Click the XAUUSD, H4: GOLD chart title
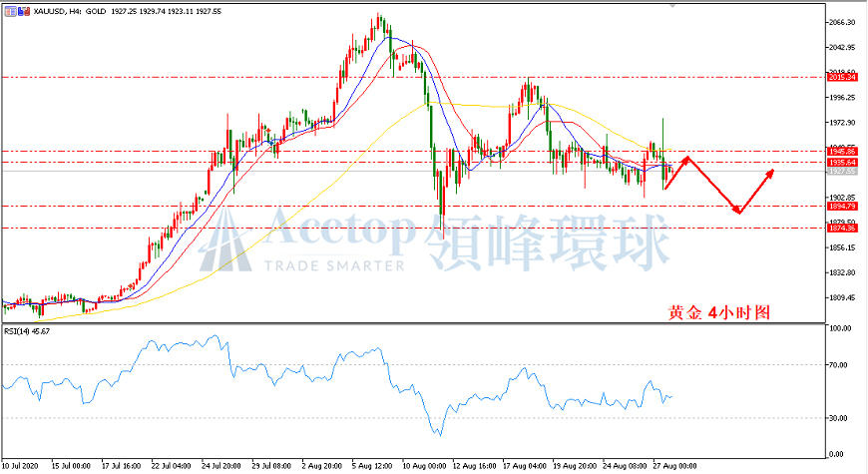Viewport: 868px width, 474px height. tap(70, 11)
